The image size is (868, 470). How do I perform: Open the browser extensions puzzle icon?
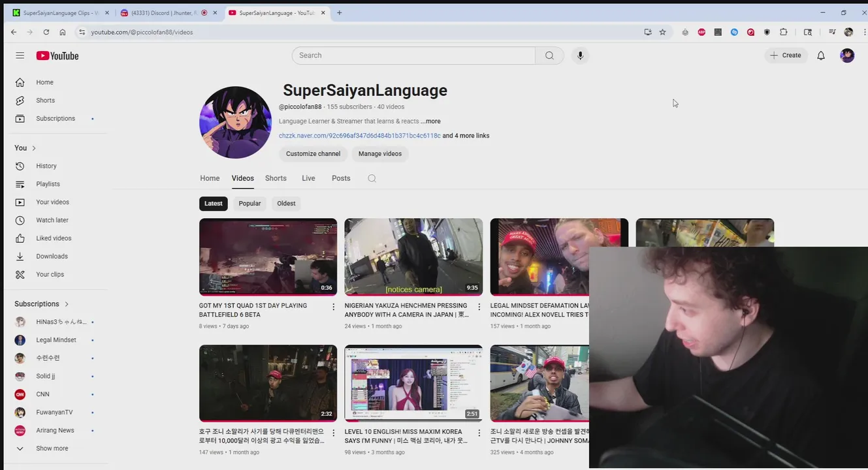[783, 32]
